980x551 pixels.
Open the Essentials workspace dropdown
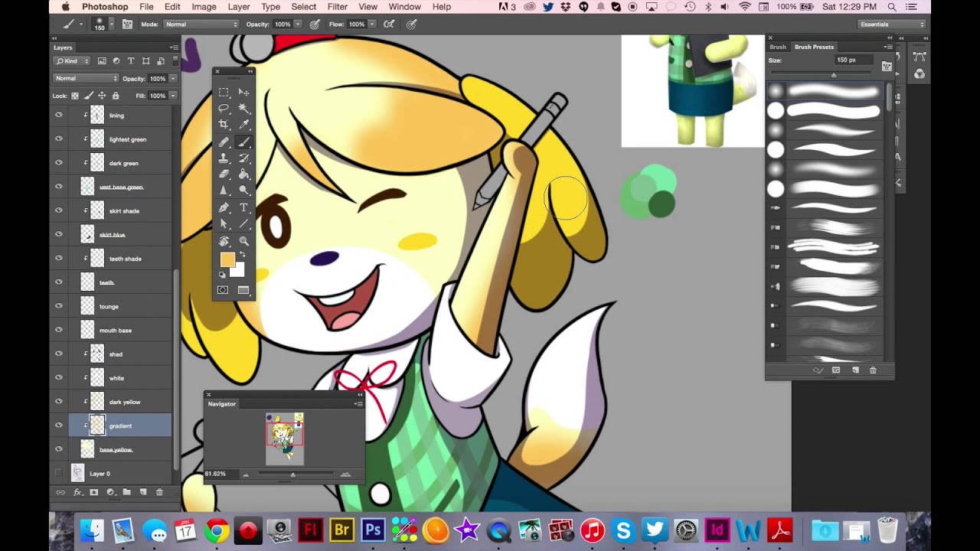892,24
